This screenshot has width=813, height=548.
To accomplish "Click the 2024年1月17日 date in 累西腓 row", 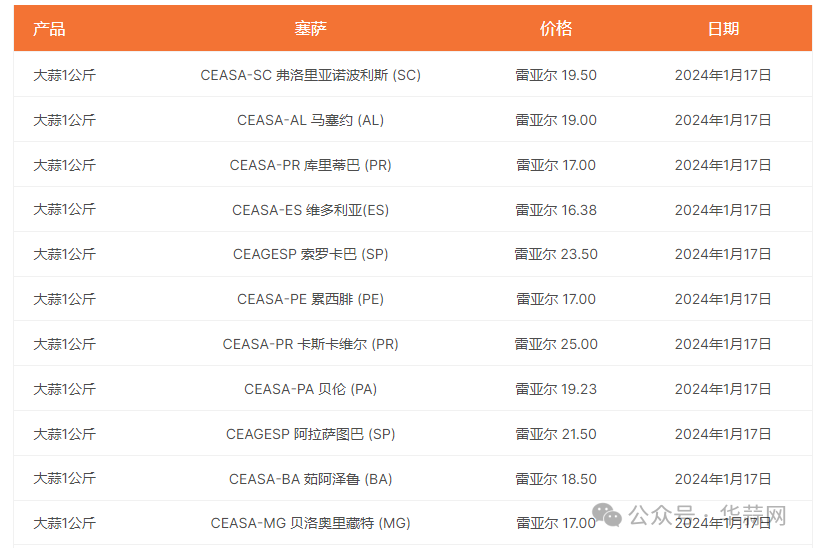I will pos(723,299).
